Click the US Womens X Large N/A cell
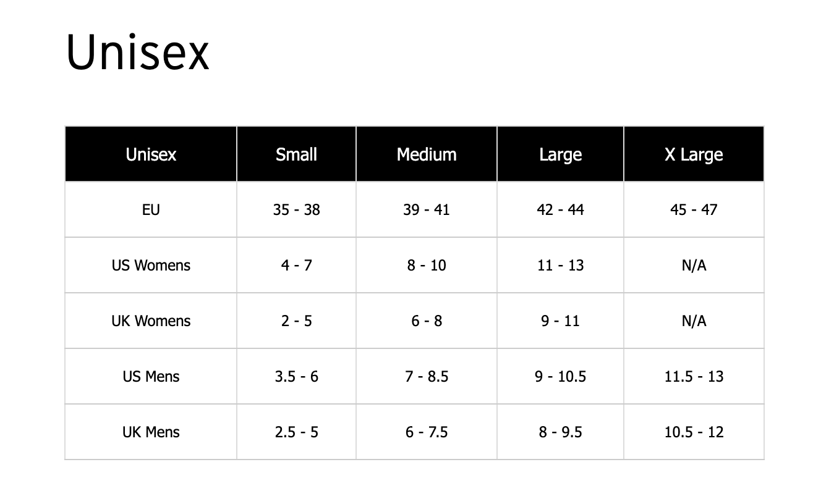The width and height of the screenshot is (834, 504). coord(694,265)
